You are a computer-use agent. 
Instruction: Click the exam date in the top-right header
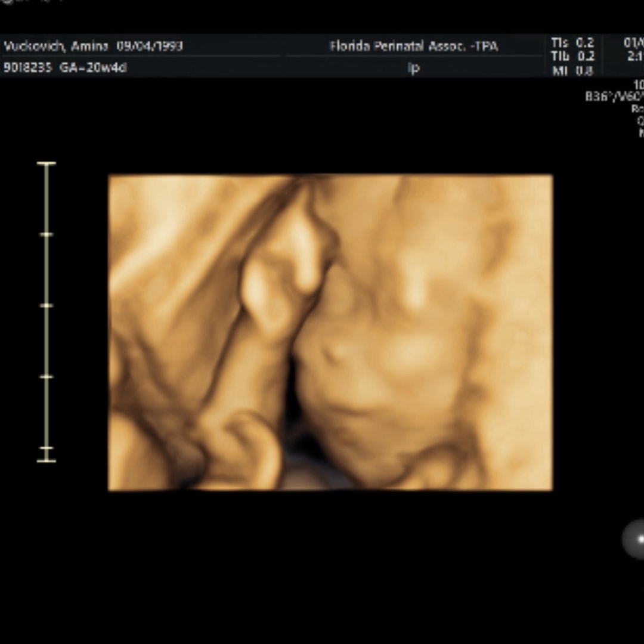click(x=633, y=43)
